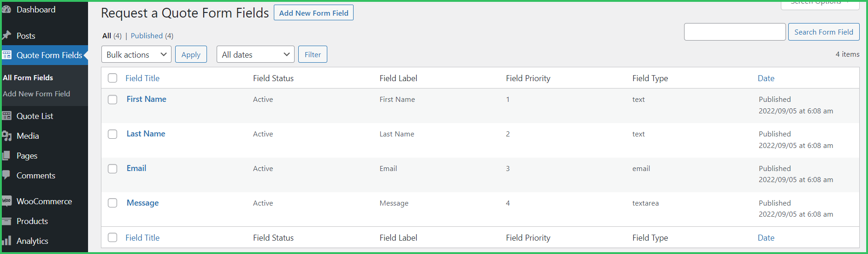Click the WooCommerce logo icon
Viewport: 868px width, 254px height.
(6, 201)
